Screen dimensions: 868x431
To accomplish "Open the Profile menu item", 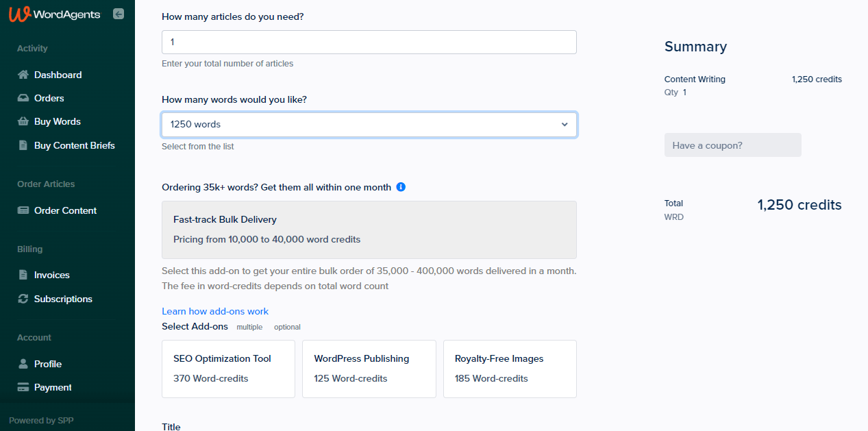I will pyautogui.click(x=48, y=364).
